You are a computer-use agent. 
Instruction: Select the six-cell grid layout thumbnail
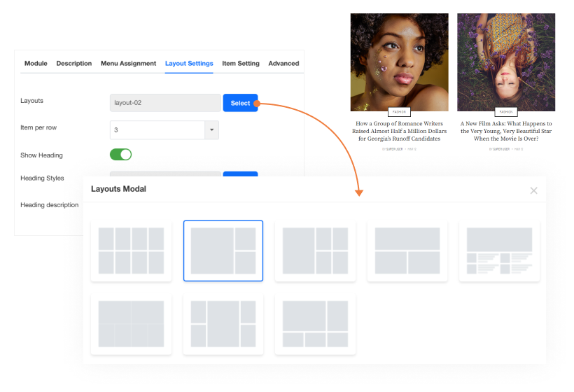pos(131,251)
